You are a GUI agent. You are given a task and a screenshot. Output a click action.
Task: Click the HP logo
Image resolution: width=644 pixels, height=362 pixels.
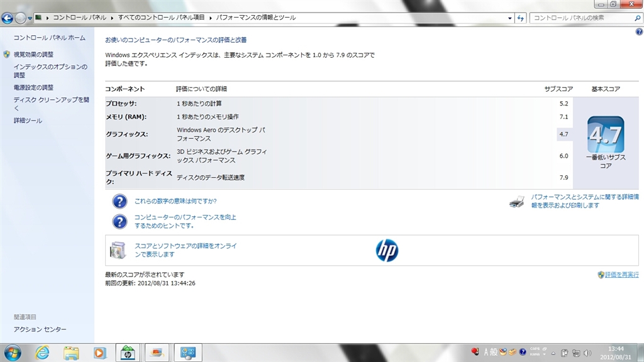(x=387, y=250)
